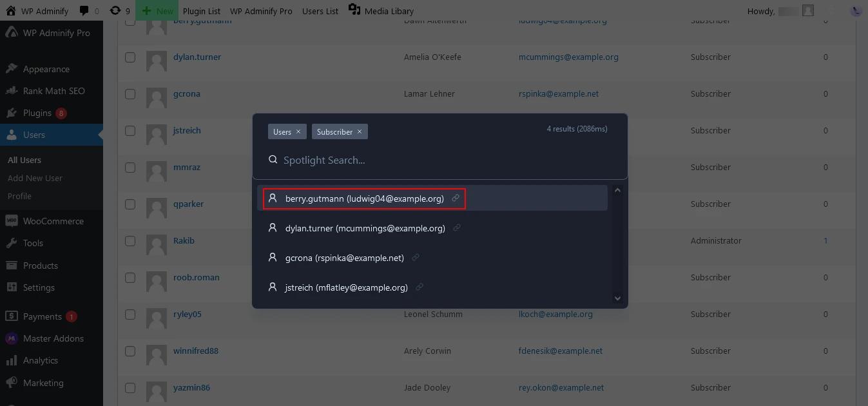Image resolution: width=868 pixels, height=406 pixels.
Task: Select the Rank Math SEO icon in sidebar
Action: click(x=11, y=91)
